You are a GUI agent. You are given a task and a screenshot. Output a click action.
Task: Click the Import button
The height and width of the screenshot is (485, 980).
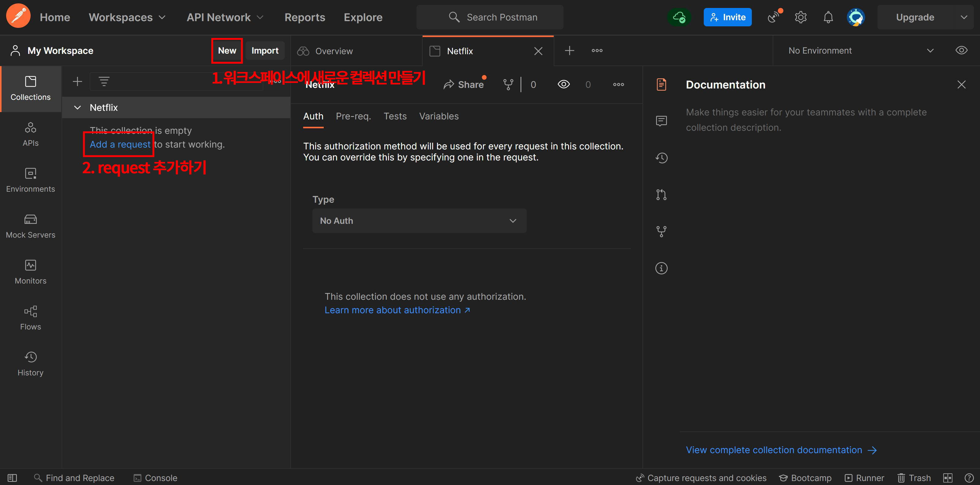(x=265, y=51)
